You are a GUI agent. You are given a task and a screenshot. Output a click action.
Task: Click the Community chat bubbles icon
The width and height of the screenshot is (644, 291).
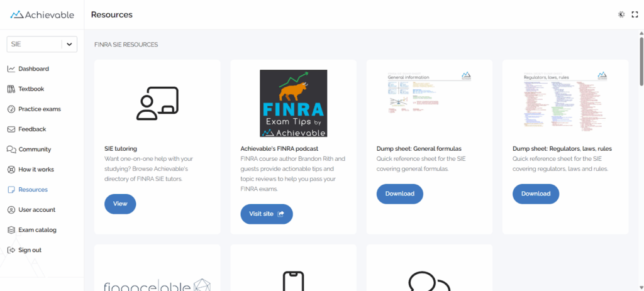pyautogui.click(x=11, y=150)
